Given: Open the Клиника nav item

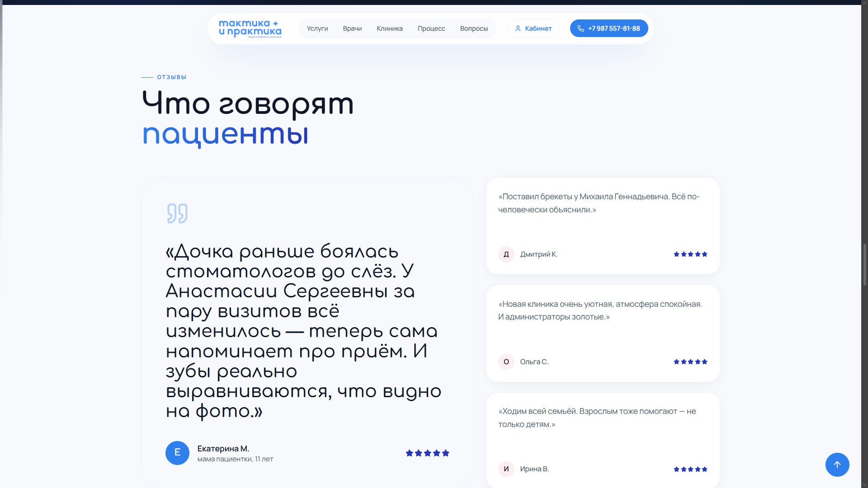Looking at the screenshot, I should click(x=390, y=28).
